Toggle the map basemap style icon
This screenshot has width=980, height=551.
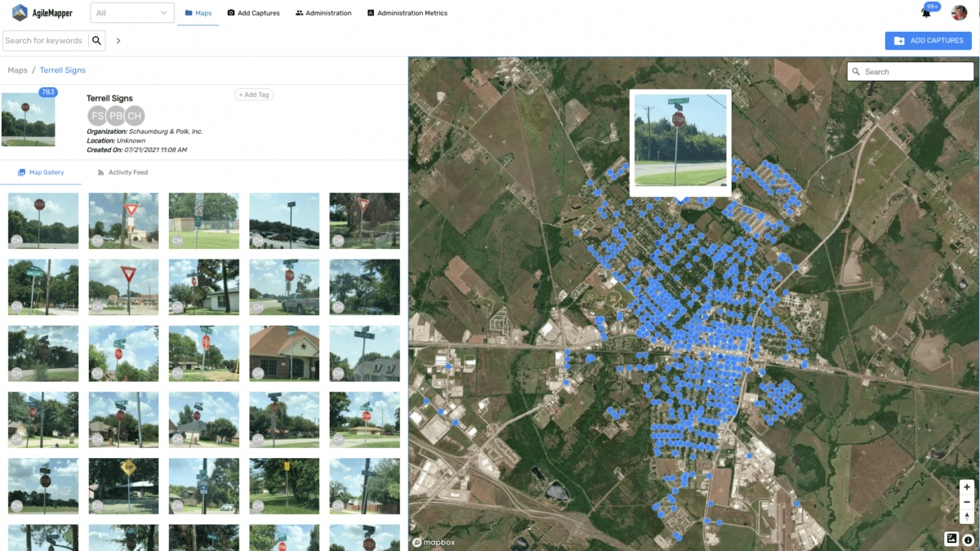pyautogui.click(x=951, y=539)
